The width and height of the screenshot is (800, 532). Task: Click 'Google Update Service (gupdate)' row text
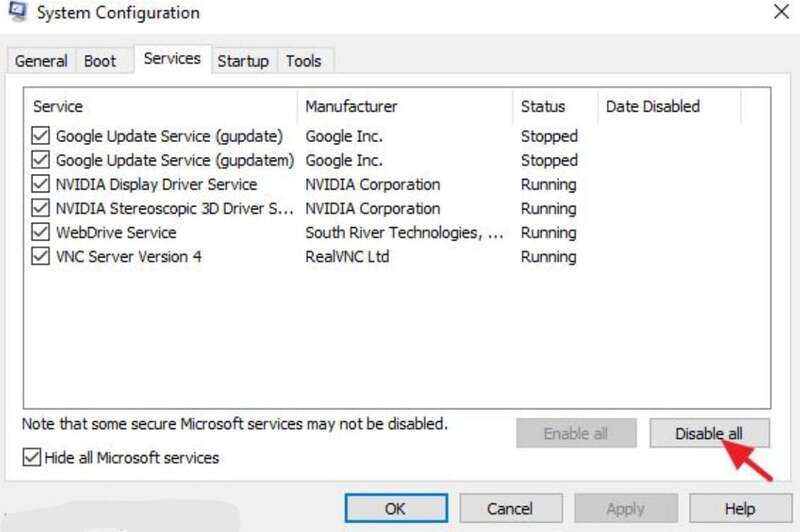169,136
